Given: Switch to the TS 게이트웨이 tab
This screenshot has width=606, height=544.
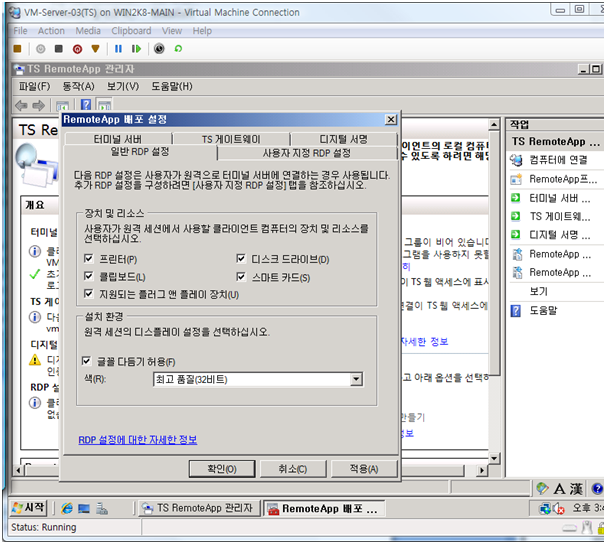Looking at the screenshot, I should coord(231,139).
